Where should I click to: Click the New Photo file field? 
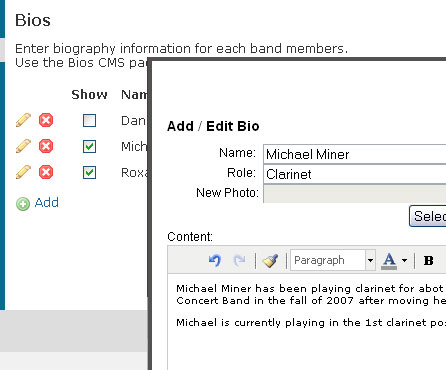355,194
